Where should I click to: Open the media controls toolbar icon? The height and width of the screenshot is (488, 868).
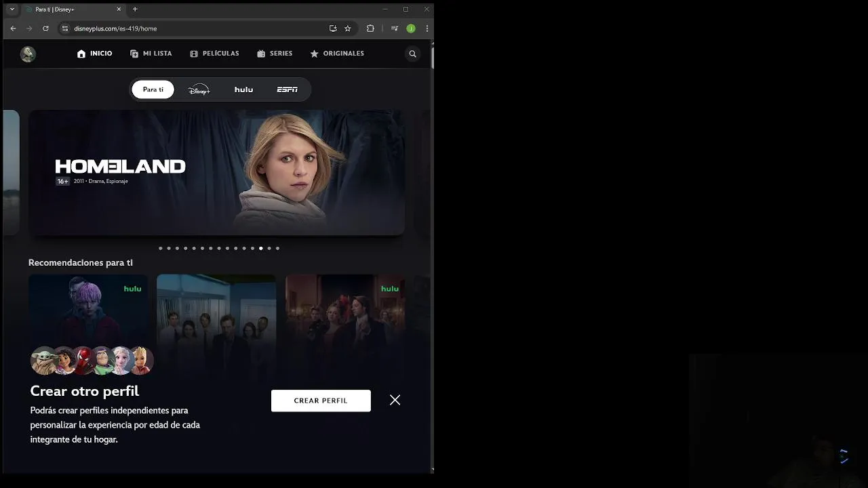[x=395, y=28]
